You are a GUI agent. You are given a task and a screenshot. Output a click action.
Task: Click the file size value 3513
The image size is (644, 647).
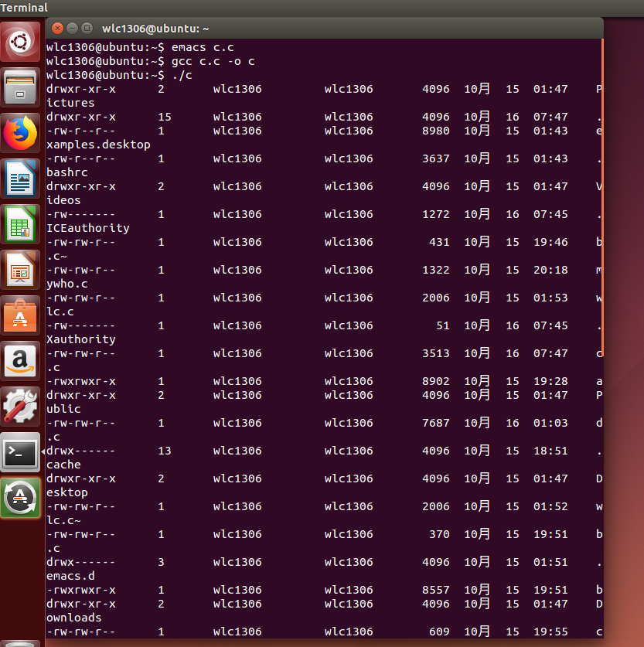[x=436, y=353]
